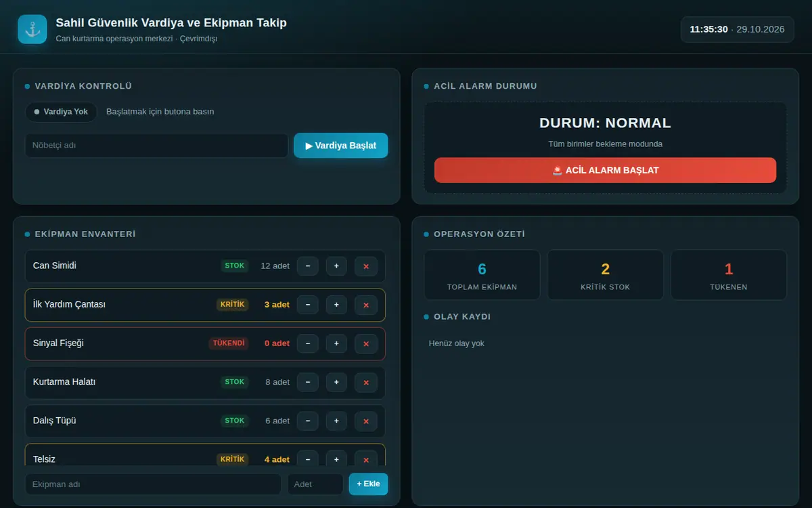
Task: Focus the Nöbetçi adı input field
Action: point(157,146)
